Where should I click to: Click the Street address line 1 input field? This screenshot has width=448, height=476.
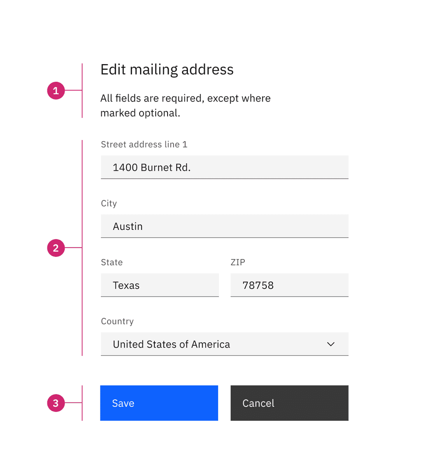point(224,167)
